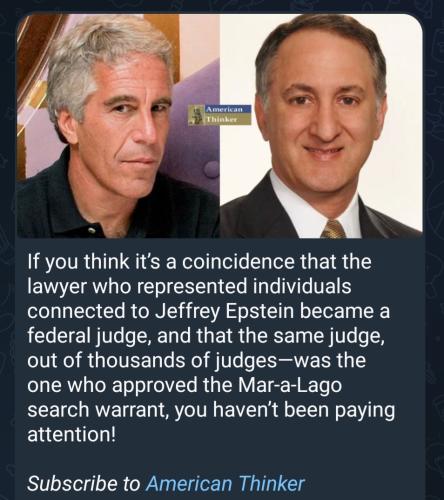Open the left photo of gray-haired man
This screenshot has width=444, height=500.
tap(118, 126)
